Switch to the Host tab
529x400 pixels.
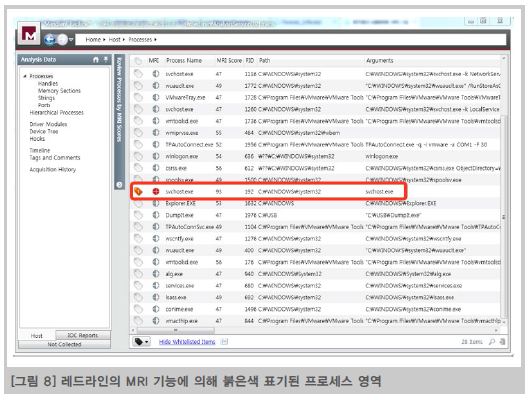coord(37,336)
